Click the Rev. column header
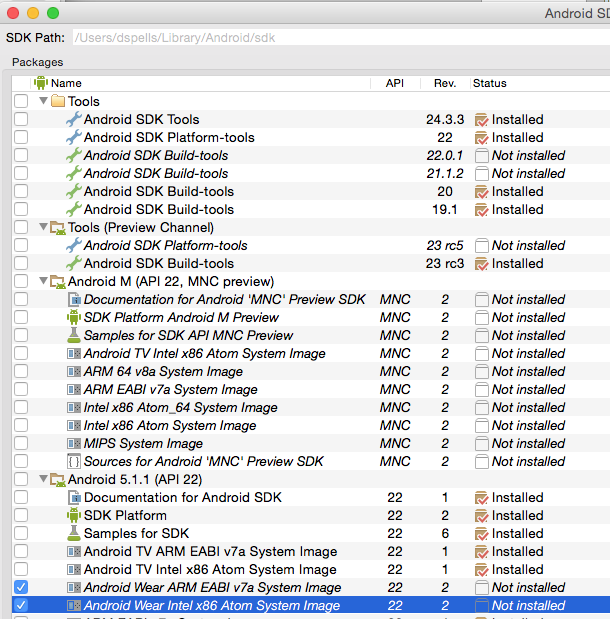 [x=445, y=83]
